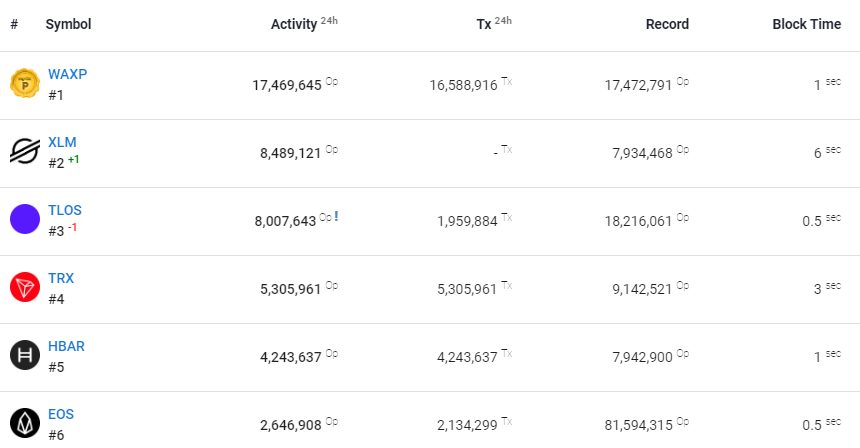
Task: Click the WAXP activity value 17,469,645
Action: click(x=287, y=86)
